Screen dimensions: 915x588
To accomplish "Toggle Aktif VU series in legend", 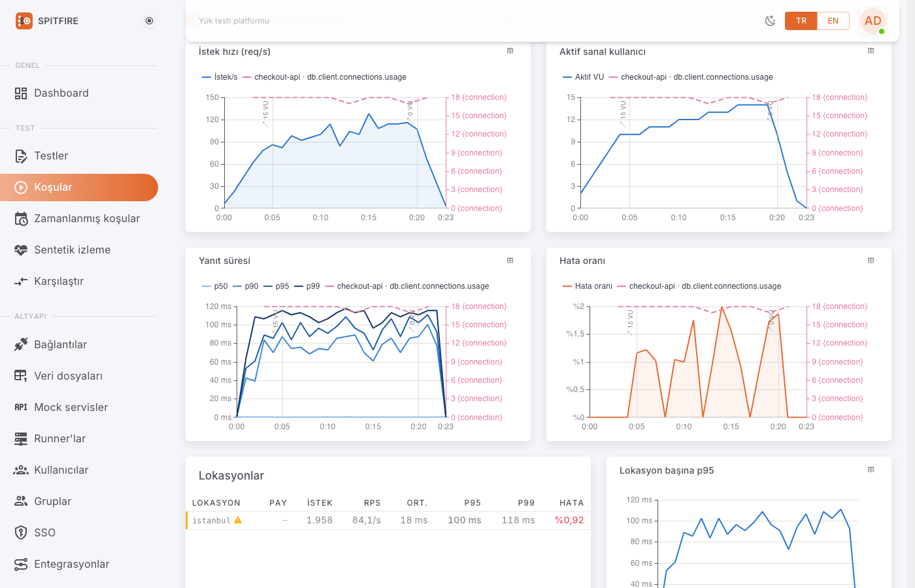I will (583, 77).
